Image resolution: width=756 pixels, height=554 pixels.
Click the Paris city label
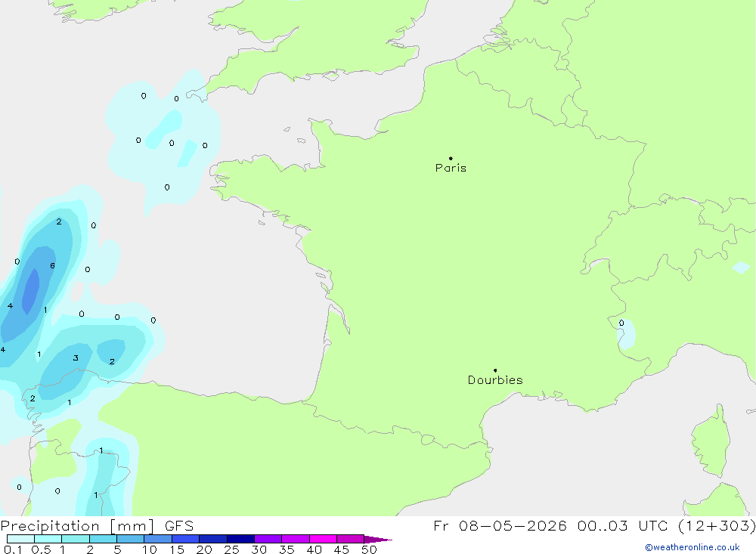[x=451, y=168]
